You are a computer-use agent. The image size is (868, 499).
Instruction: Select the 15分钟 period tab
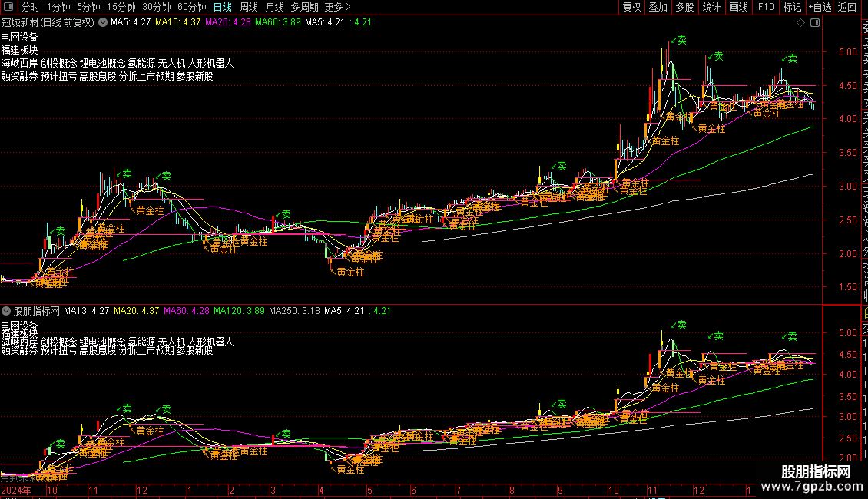point(121,7)
